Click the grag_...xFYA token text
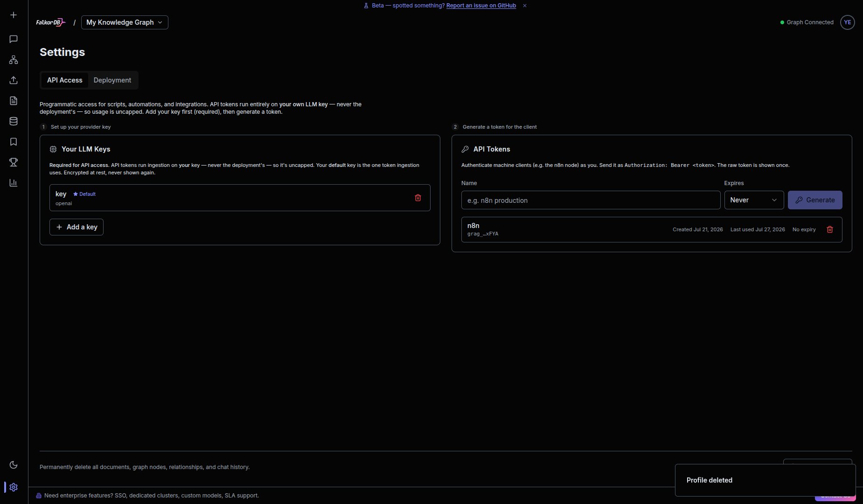863x504 pixels. point(483,234)
